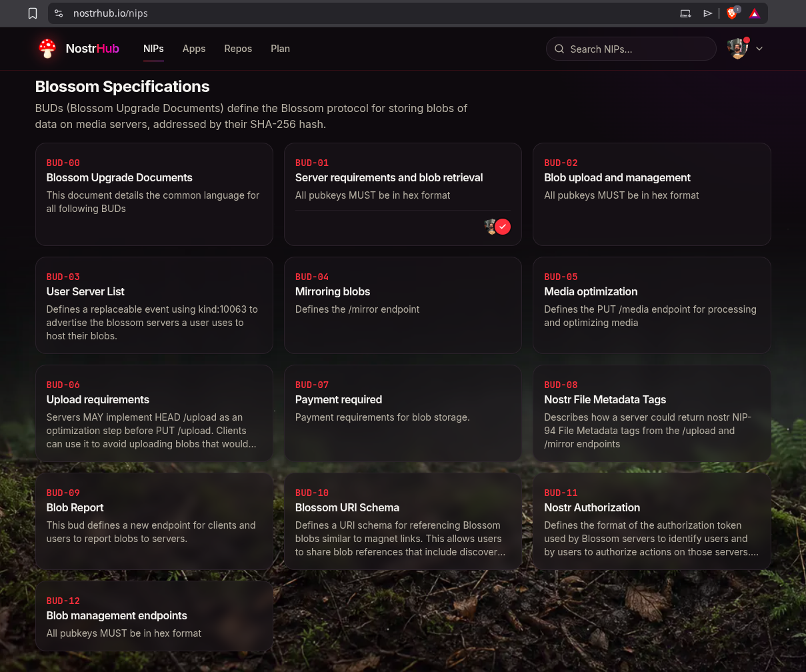Open the Plan page link
The width and height of the screenshot is (806, 672).
click(x=280, y=49)
